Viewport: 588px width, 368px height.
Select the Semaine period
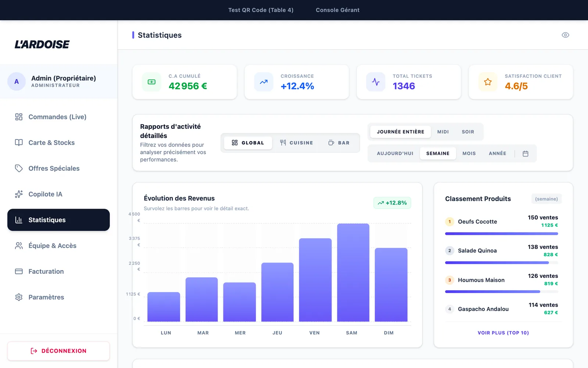click(x=438, y=153)
